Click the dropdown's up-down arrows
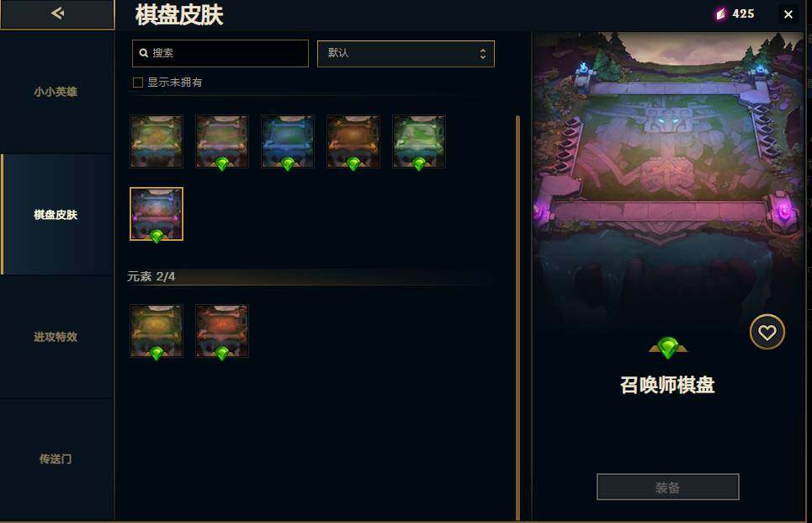Screen dimensions: 812x523 (483, 53)
